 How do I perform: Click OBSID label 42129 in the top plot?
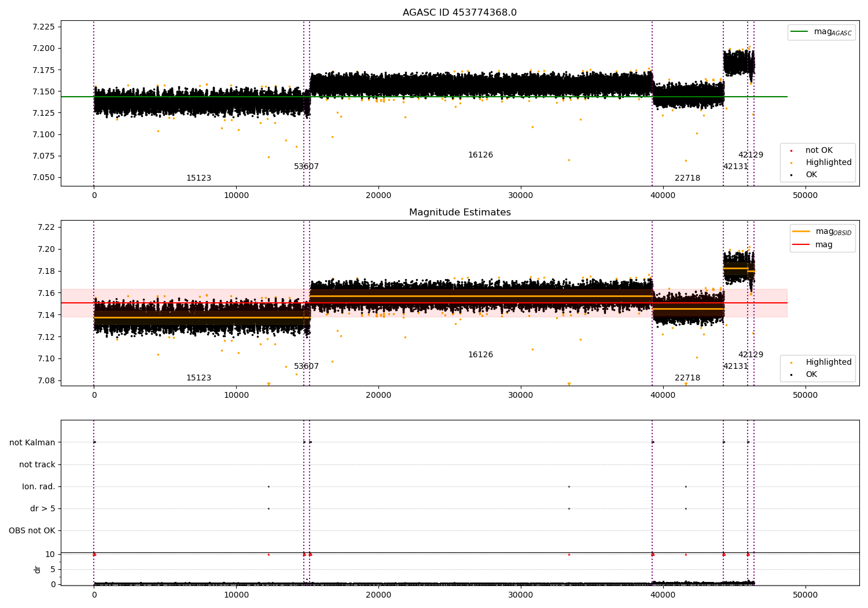(751, 155)
